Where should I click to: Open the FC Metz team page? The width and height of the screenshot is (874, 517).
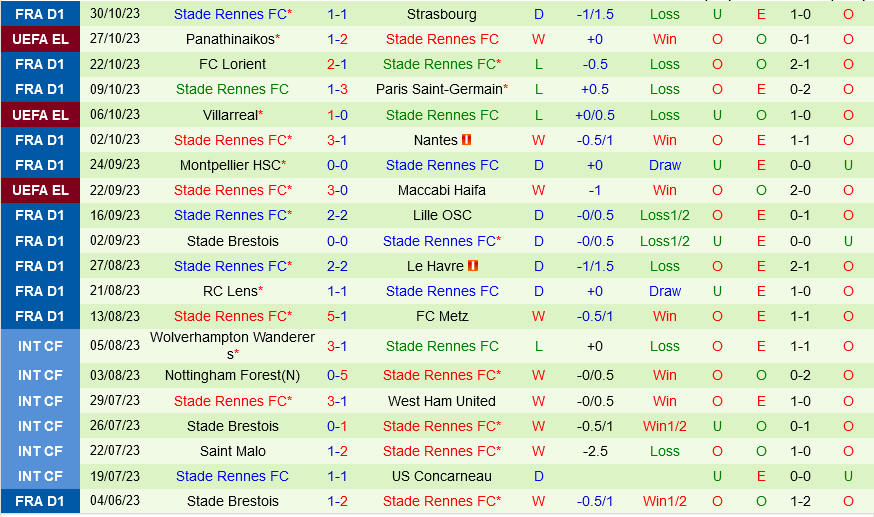pyautogui.click(x=442, y=316)
